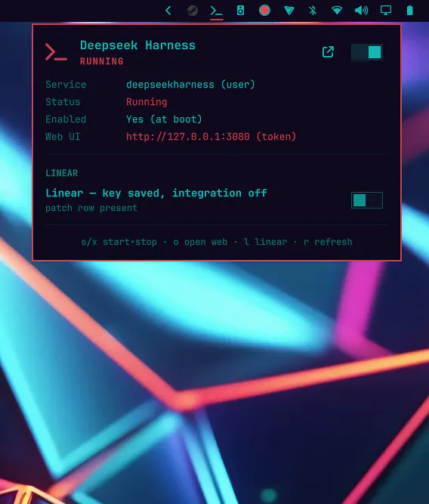Open the web UI using the external link icon

point(328,51)
